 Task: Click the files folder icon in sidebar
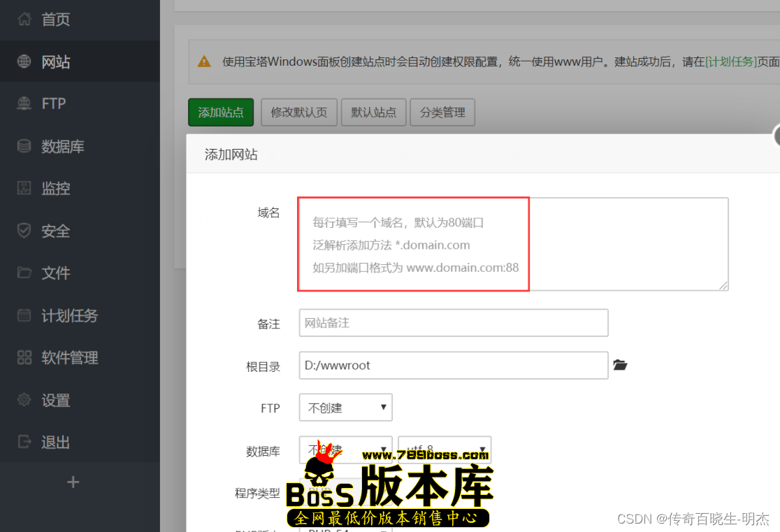pyautogui.click(x=24, y=273)
